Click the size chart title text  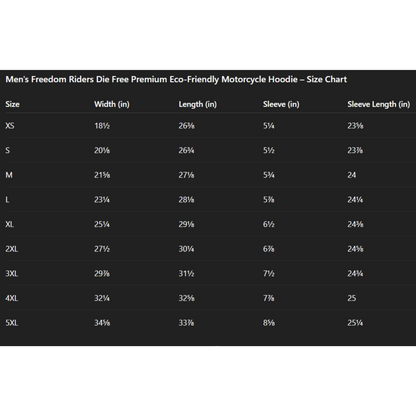(176, 80)
